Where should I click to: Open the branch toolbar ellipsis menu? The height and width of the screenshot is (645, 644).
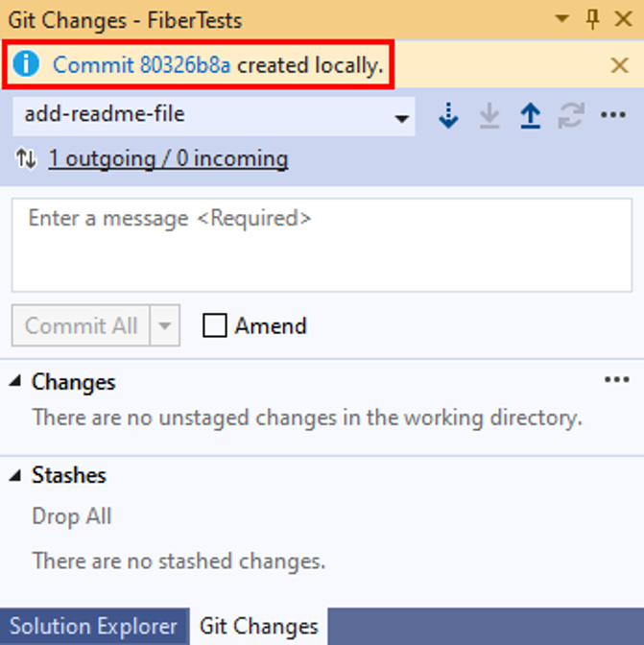[613, 115]
